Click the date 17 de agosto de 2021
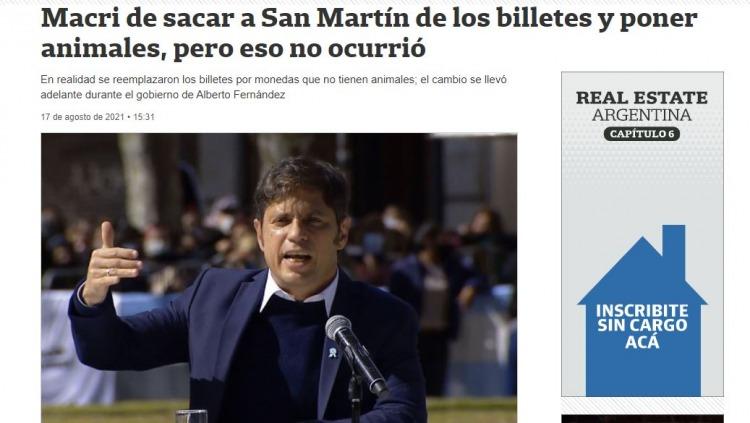Viewport: 750px width, 423px height. point(82,117)
